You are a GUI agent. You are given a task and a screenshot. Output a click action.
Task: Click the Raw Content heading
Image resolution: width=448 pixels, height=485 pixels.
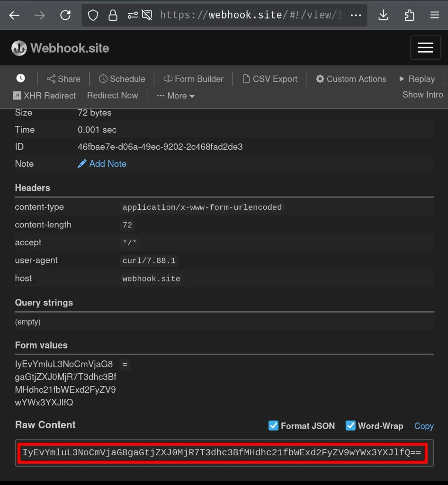point(45,425)
